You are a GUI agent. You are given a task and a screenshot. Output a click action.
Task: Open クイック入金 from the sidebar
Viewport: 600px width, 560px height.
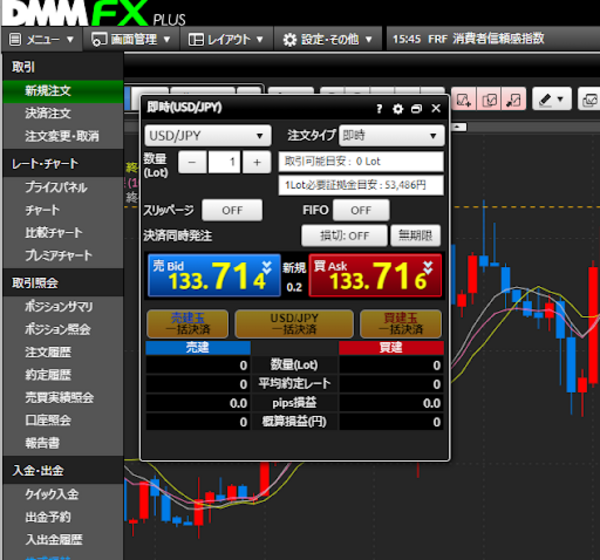63,494
